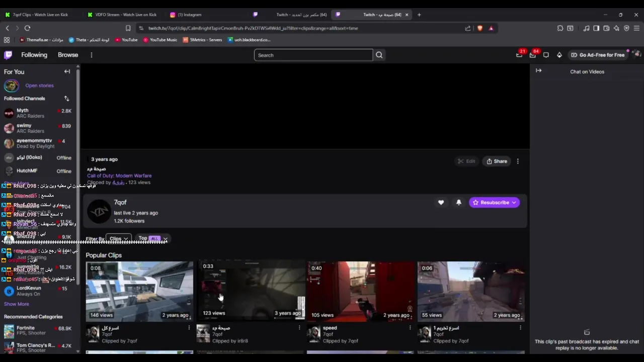
Task: Open the Top ALL sort dropdown
Action: (x=152, y=239)
